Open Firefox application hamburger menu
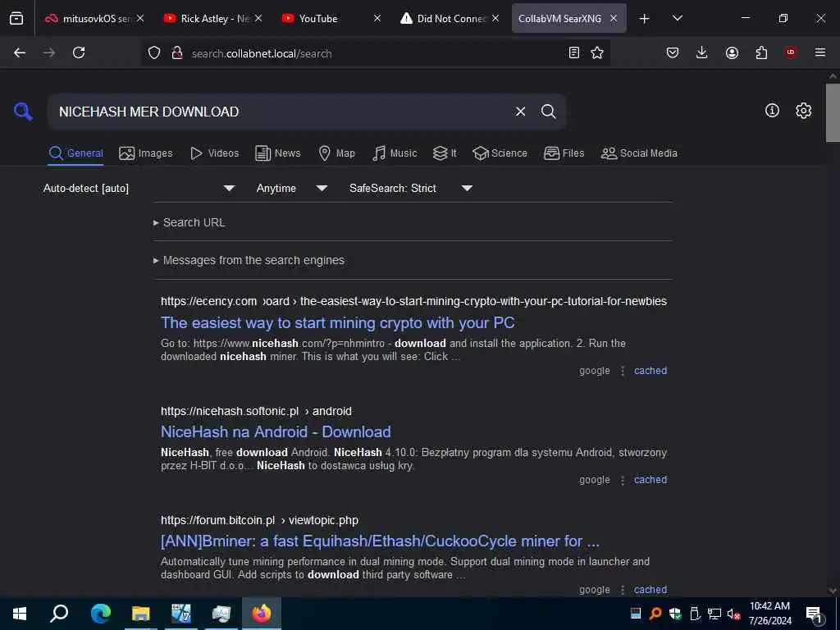Image resolution: width=840 pixels, height=630 pixels. [x=820, y=52]
